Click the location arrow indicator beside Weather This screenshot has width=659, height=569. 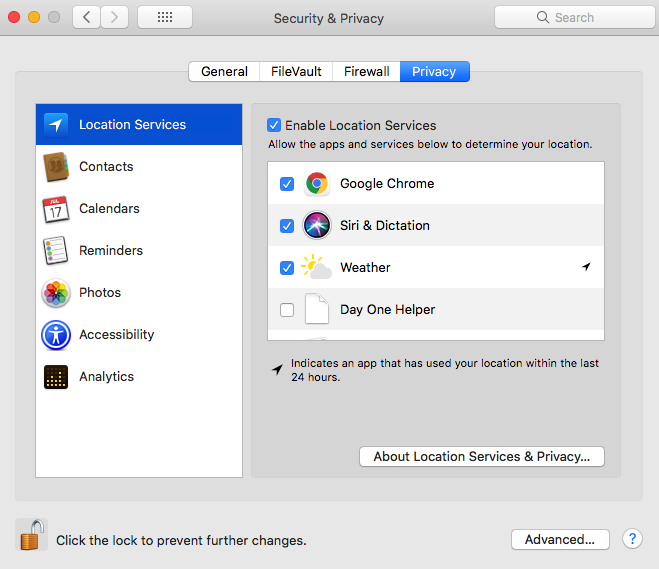click(x=586, y=266)
